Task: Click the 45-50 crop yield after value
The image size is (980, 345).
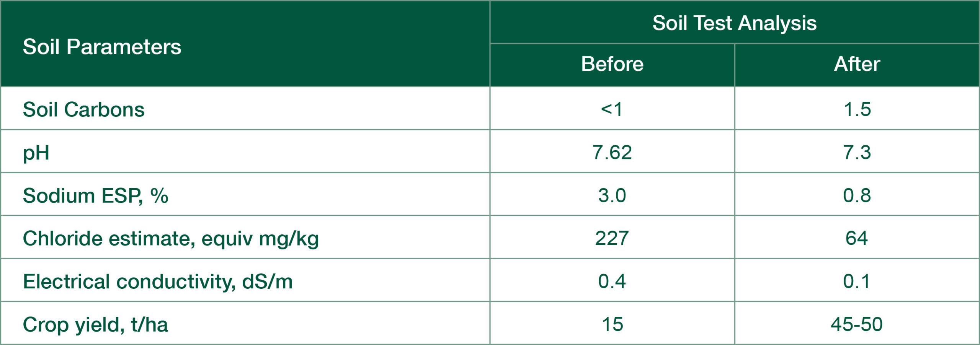Action: pos(856,324)
